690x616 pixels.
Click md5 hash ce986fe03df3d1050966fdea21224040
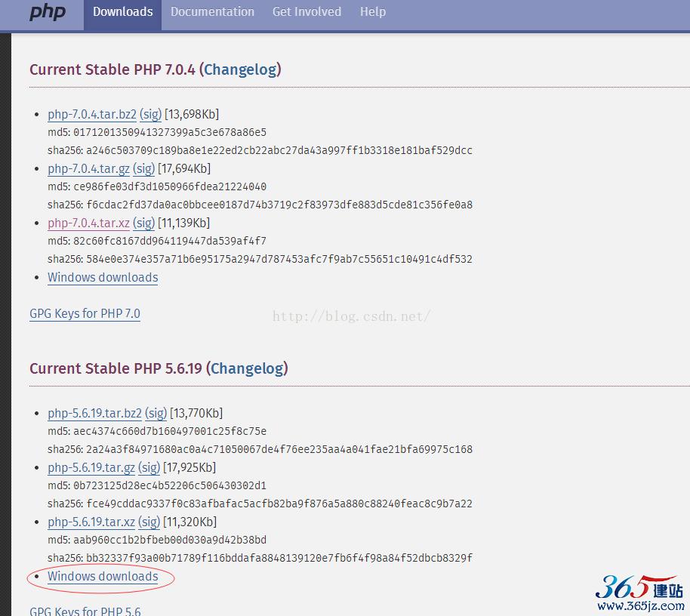[170, 186]
